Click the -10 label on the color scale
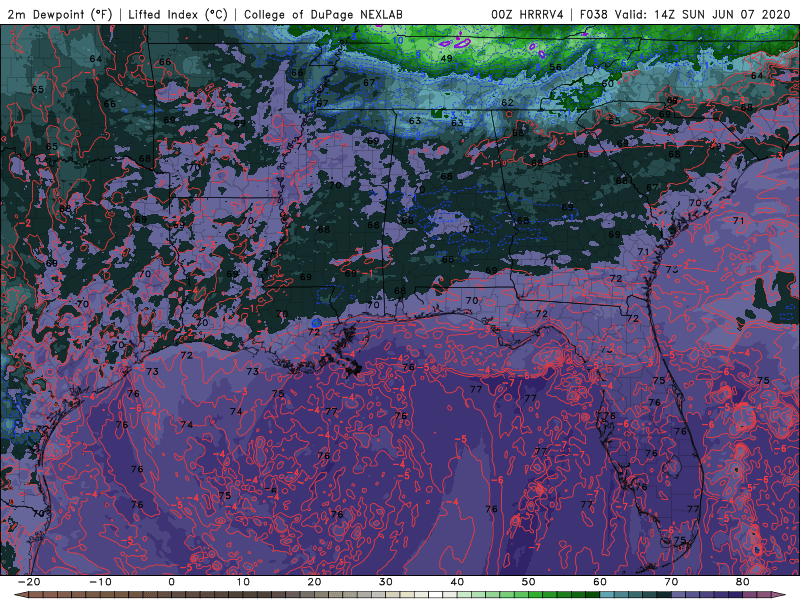800x600 pixels. 99,582
